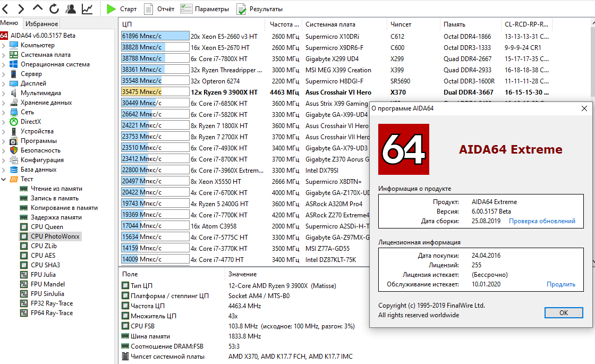Select Задержка памяти benchmark
Screen dimensions: 595x364
point(56,217)
